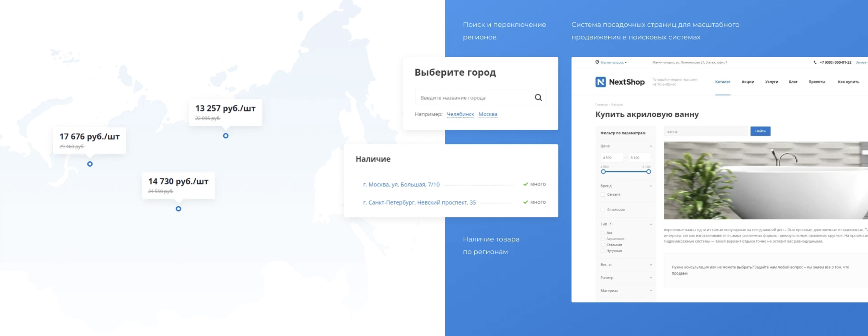This screenshot has height=336, width=868.
Task: Click the phone handset icon
Action: pos(815,62)
